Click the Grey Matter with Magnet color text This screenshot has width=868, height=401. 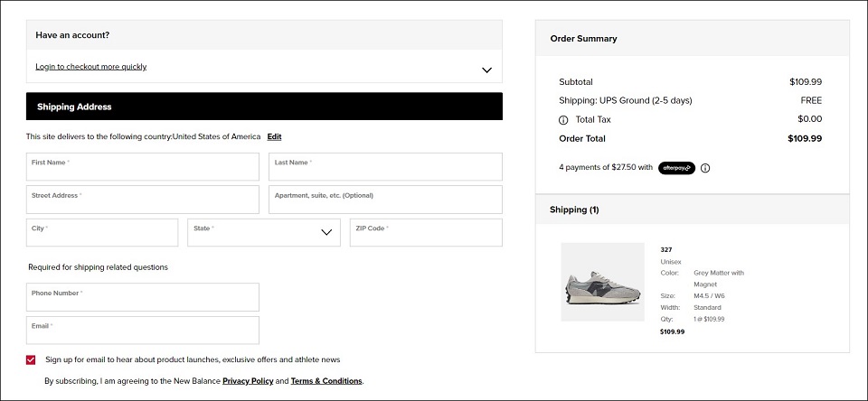click(x=719, y=279)
